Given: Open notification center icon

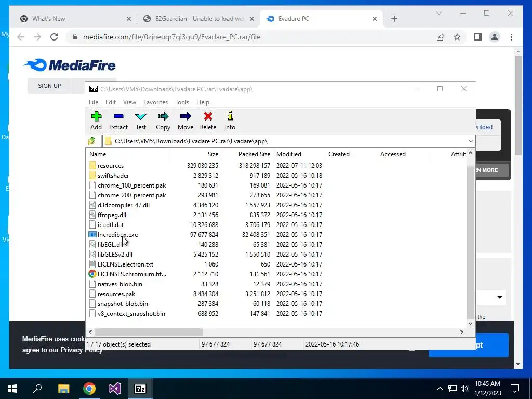Looking at the screenshot, I should (x=515, y=389).
